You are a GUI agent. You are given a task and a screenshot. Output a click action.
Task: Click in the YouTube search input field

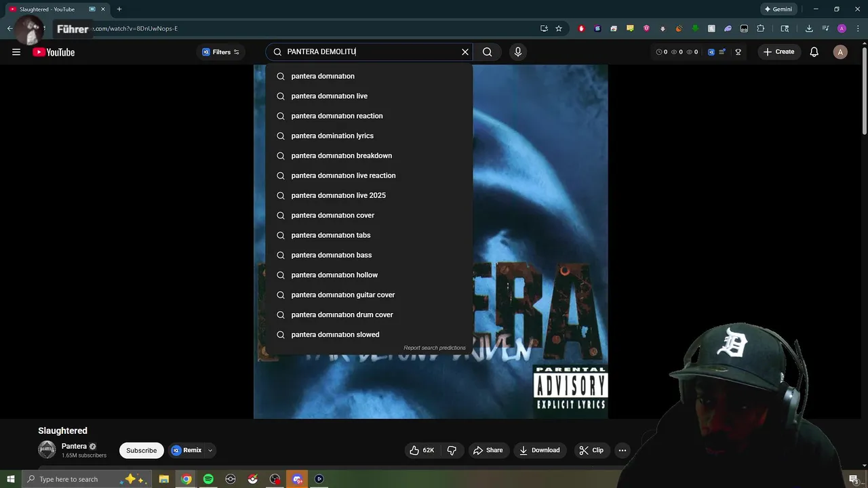point(370,52)
